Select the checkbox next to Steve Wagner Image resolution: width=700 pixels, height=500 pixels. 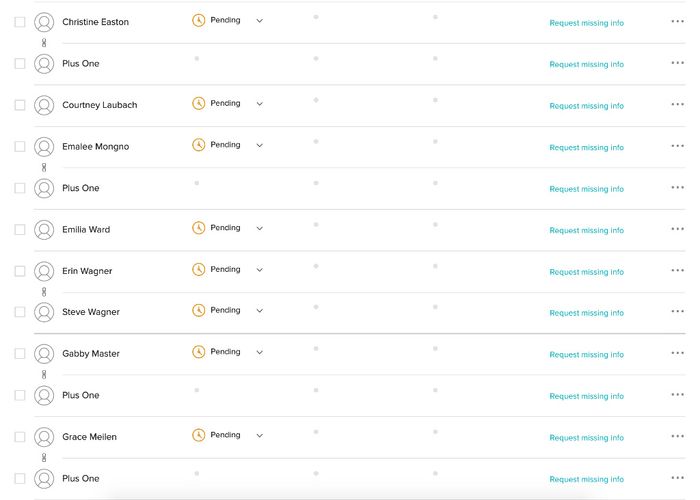pyautogui.click(x=20, y=312)
